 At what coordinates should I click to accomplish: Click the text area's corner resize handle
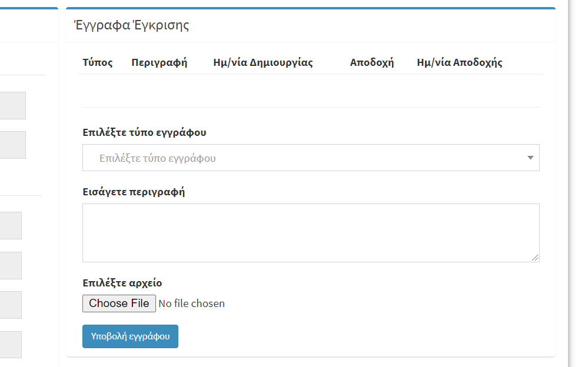[535, 258]
